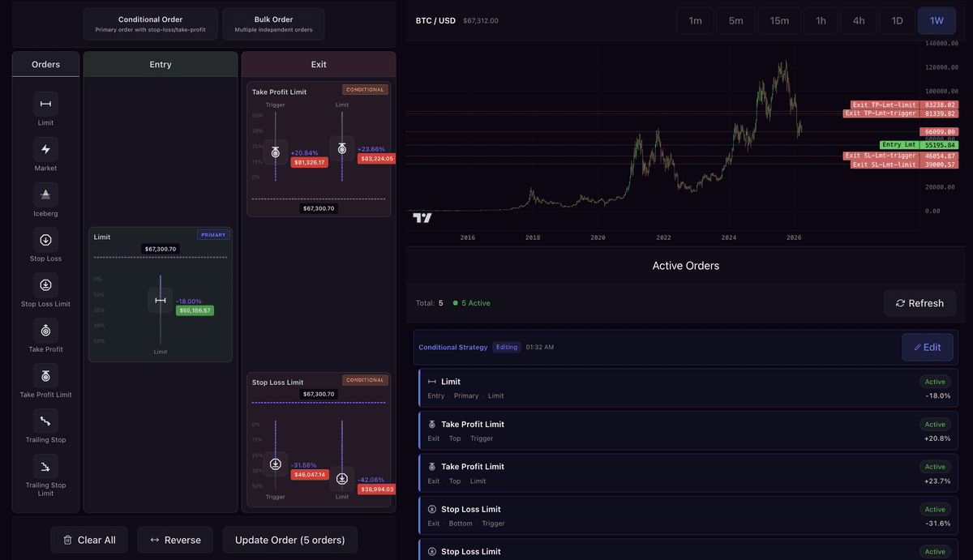Switch to Conditional Order mode
Image resolution: width=973 pixels, height=560 pixels.
(150, 24)
